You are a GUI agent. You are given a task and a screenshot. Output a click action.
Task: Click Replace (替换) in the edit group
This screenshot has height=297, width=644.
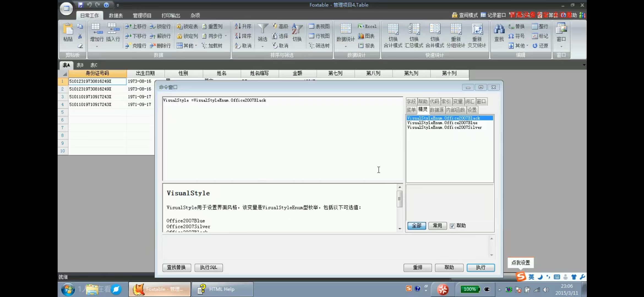516,26
